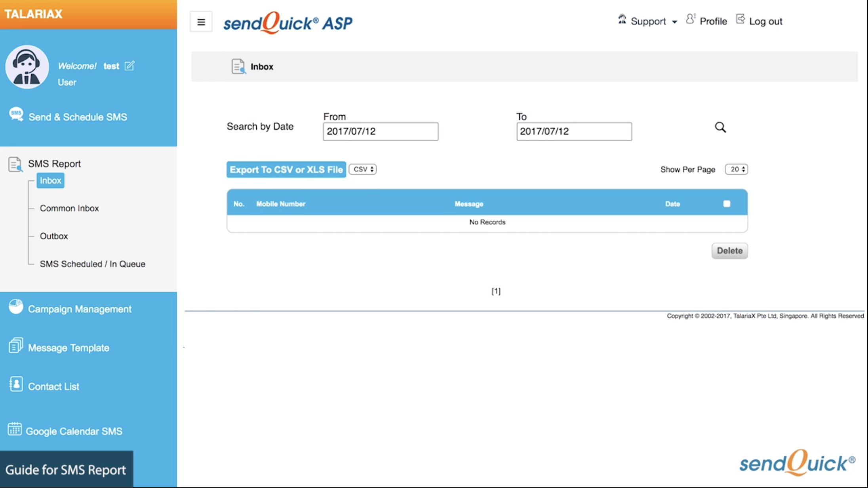Collapse the SMS Report menu section

point(54,164)
